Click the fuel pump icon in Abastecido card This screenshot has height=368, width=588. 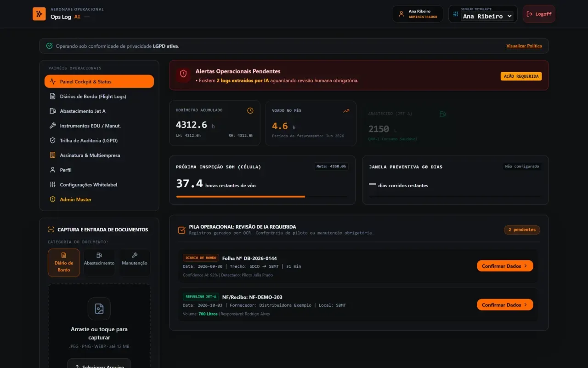(x=442, y=114)
